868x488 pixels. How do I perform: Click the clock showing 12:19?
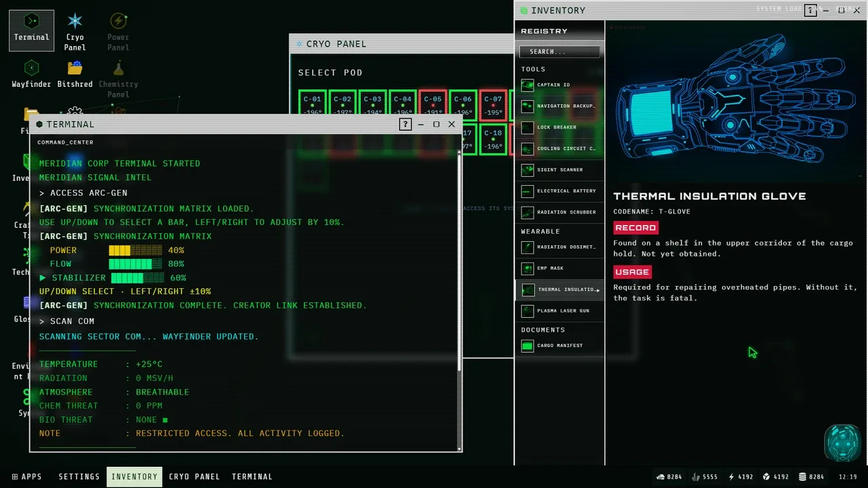tap(848, 476)
